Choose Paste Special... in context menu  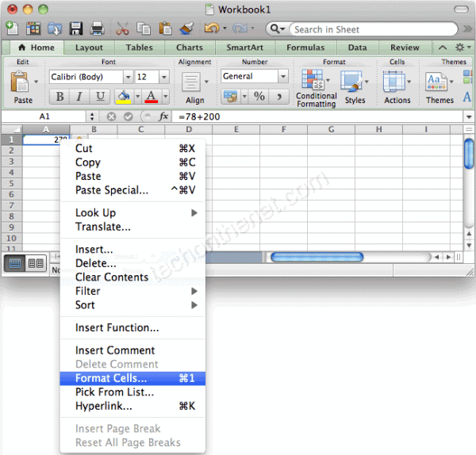(112, 190)
